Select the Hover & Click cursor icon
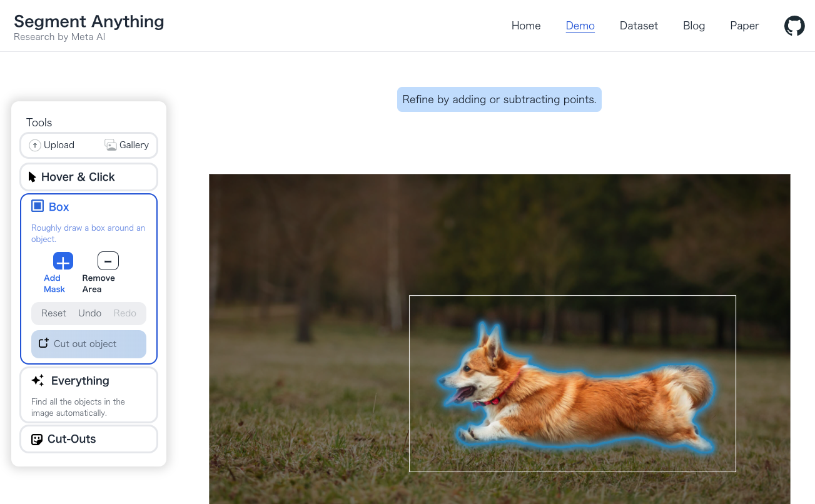The image size is (815, 504). (33, 177)
